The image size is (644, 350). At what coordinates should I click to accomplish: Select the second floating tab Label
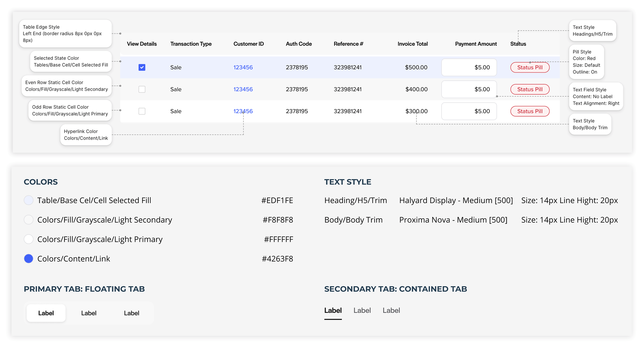tap(89, 313)
